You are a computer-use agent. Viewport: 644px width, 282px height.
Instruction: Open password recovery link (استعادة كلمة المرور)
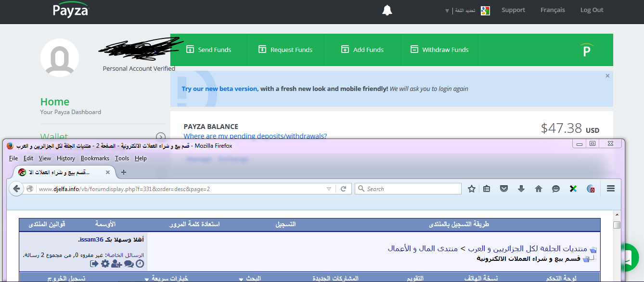point(194,224)
